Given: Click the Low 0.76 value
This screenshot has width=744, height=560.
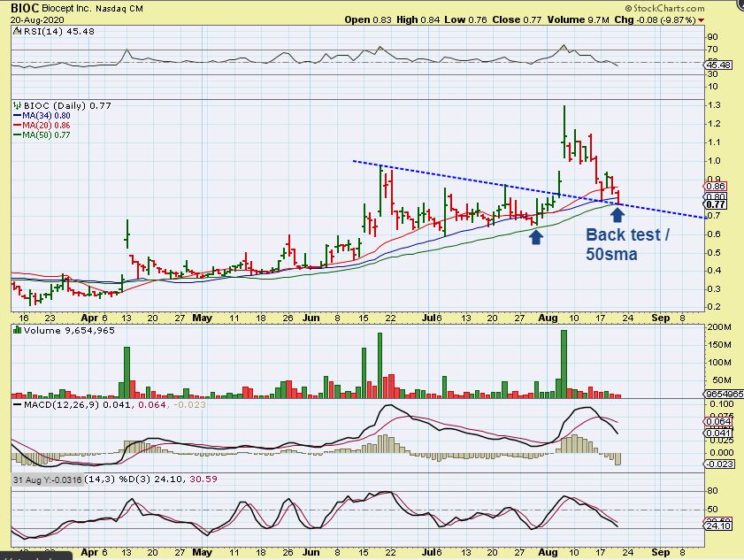Looking at the screenshot, I should [x=465, y=20].
